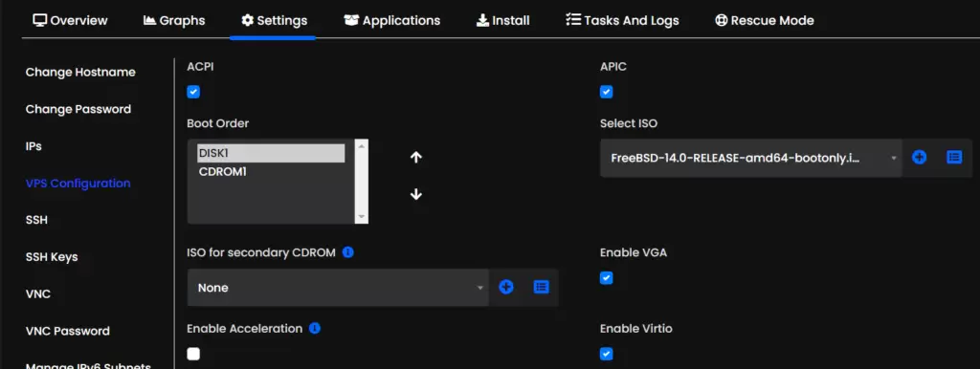Open the Rescue Mode tab
The width and height of the screenshot is (980, 369).
(x=765, y=21)
